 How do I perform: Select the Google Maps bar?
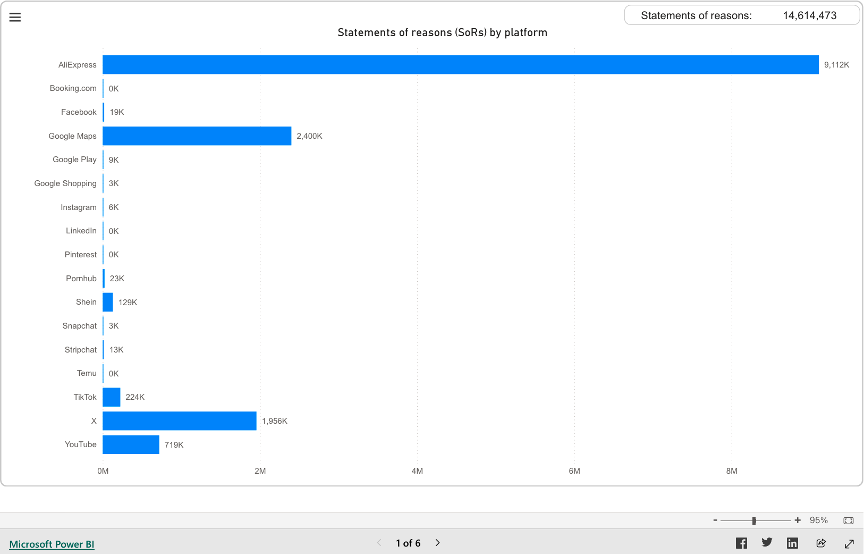tap(197, 136)
